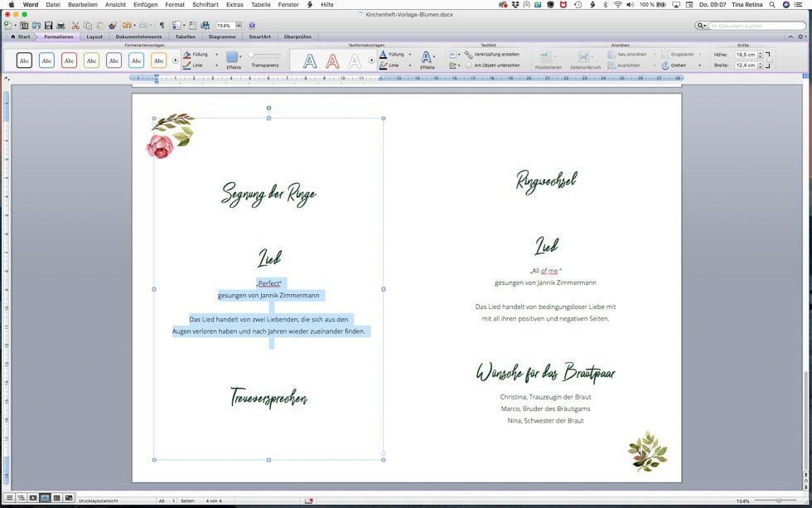Click the Drehen rotate icon
Image resolution: width=812 pixels, height=508 pixels.
(665, 65)
